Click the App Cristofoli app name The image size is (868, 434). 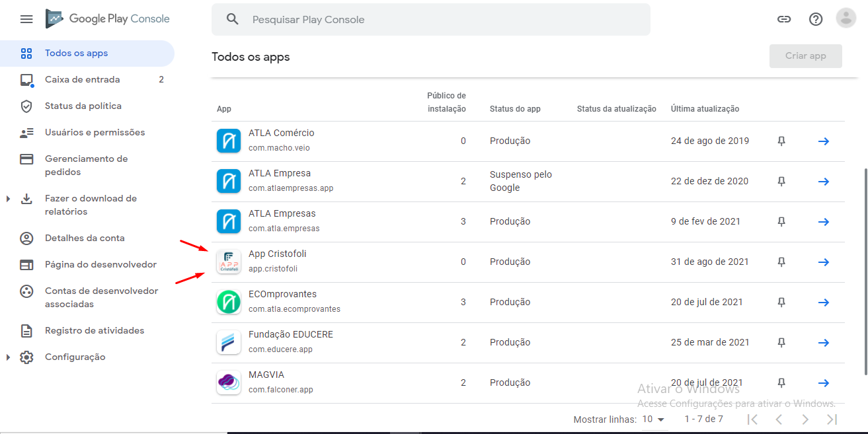point(278,254)
